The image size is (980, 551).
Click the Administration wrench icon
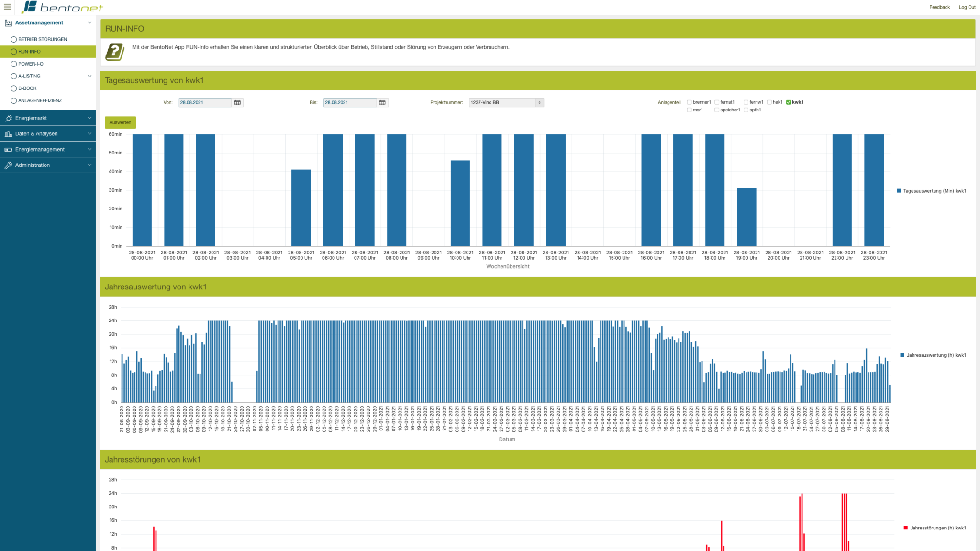pos(8,165)
